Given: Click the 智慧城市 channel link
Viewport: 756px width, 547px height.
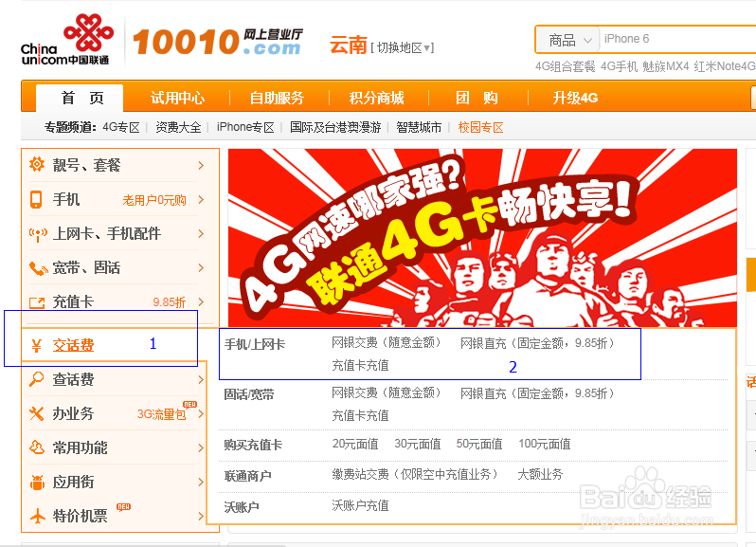Looking at the screenshot, I should coord(419,127).
